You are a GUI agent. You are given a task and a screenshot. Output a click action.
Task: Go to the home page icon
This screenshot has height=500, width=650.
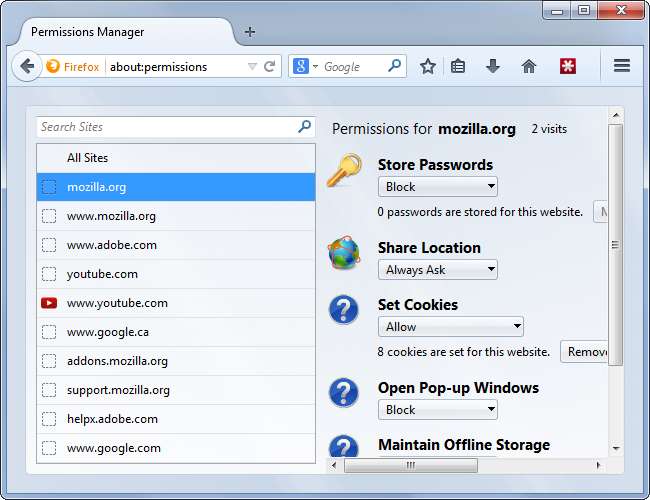tap(529, 67)
